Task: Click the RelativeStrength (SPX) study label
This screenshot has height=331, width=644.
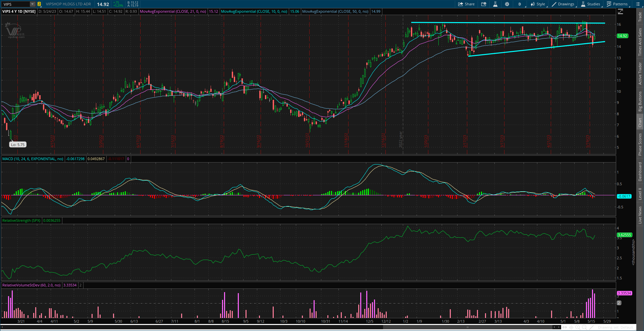Action: 21,220
